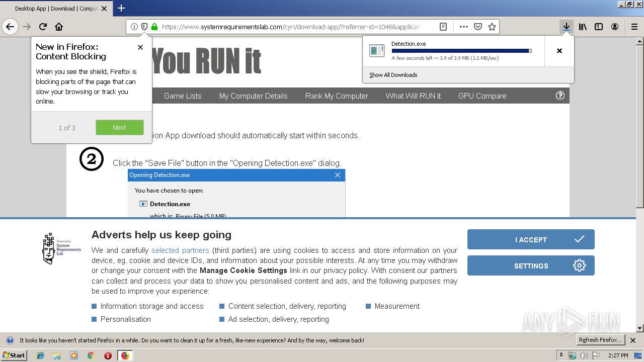644x362 pixels.
Task: Click the help question mark icon
Action: (x=560, y=96)
